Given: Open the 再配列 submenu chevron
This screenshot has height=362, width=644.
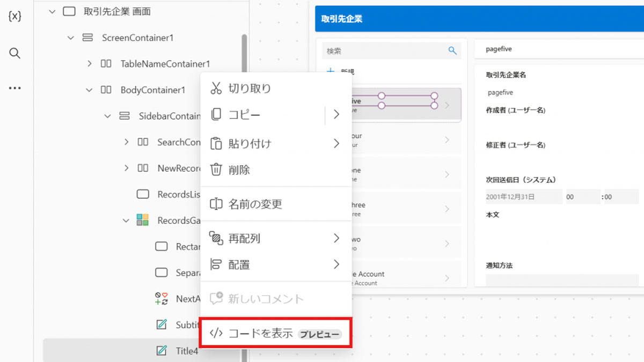Looking at the screenshot, I should [338, 238].
